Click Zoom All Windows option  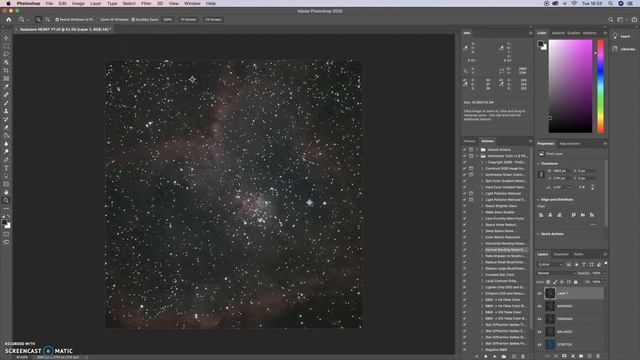114,19
